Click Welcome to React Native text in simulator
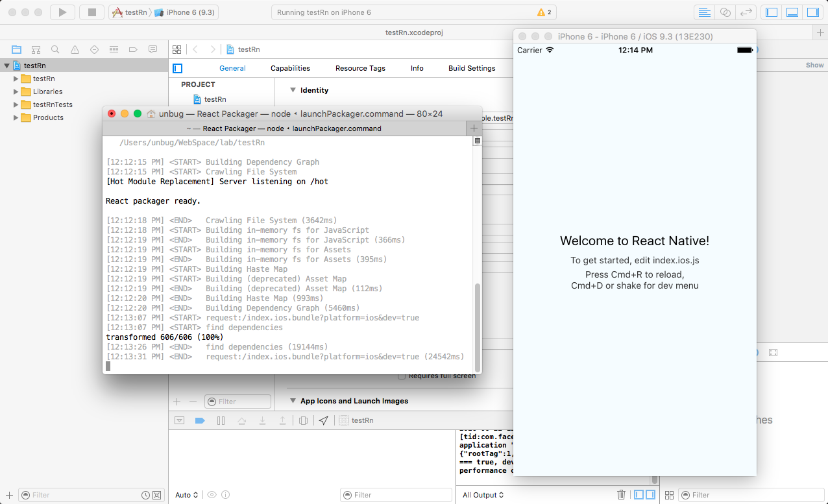Screen dimensions: 828x504 635,241
